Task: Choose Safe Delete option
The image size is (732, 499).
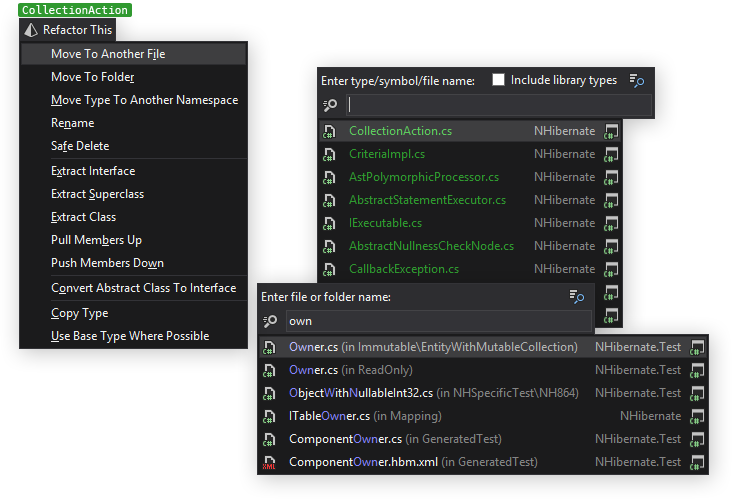Action: click(80, 146)
